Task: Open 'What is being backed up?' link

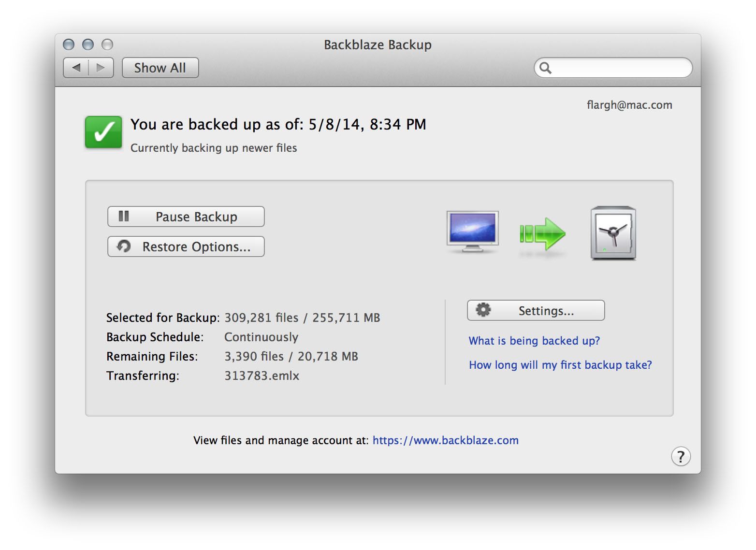Action: click(x=534, y=341)
